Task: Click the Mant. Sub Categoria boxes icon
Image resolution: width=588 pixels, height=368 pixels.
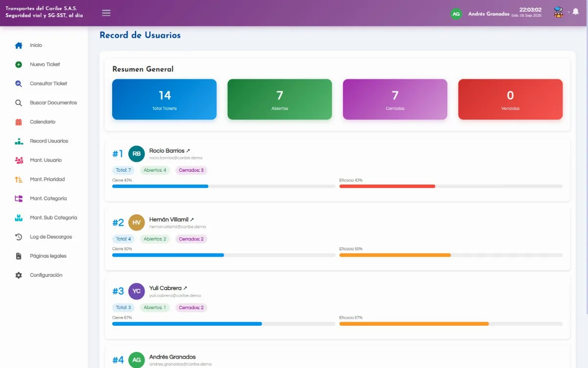Action: click(x=19, y=218)
